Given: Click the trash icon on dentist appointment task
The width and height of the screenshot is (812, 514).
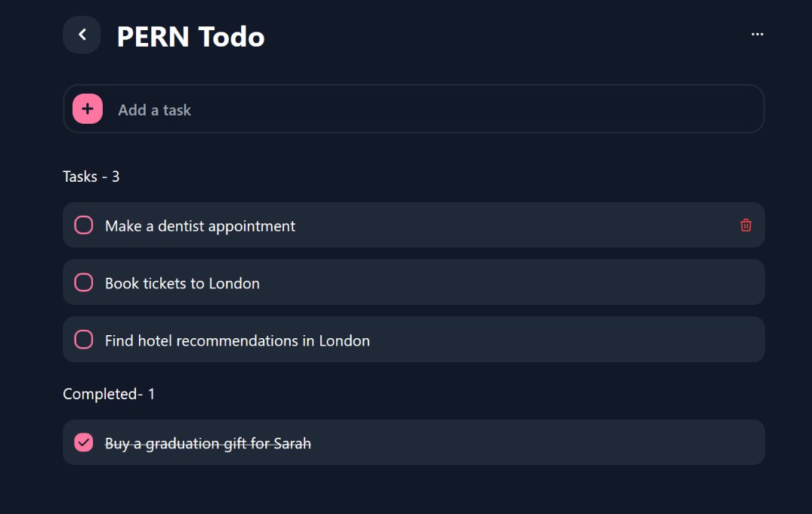Looking at the screenshot, I should click(746, 225).
